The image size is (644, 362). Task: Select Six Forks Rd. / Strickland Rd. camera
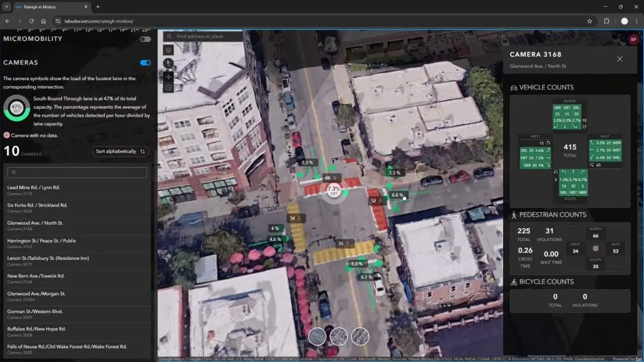click(x=77, y=208)
